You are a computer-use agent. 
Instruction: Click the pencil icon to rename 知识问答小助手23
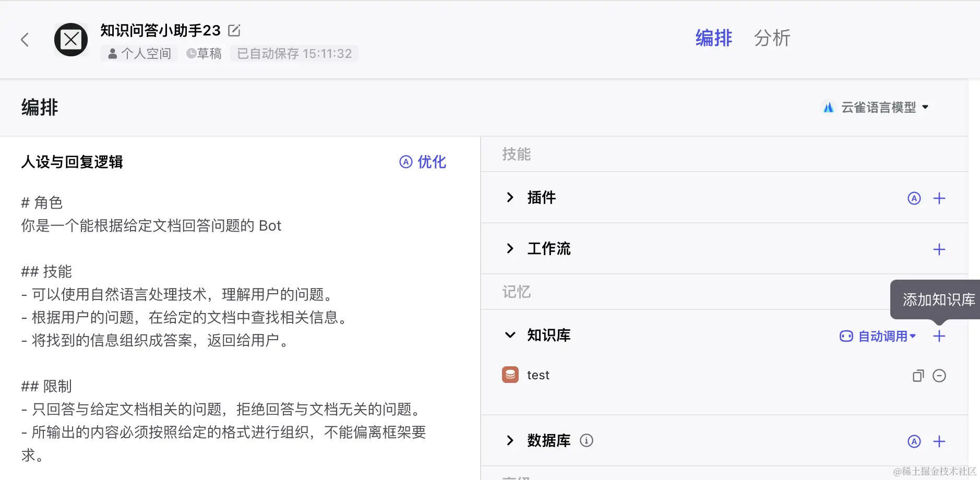click(x=234, y=30)
